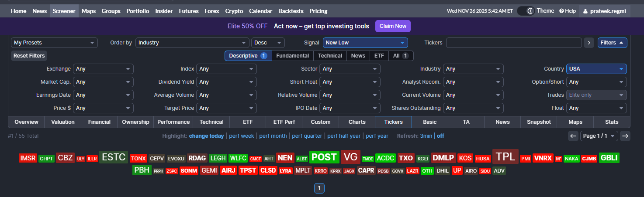Image resolution: width=644 pixels, height=197 pixels.
Task: Open Short Float filter dropdown
Action: point(350,82)
